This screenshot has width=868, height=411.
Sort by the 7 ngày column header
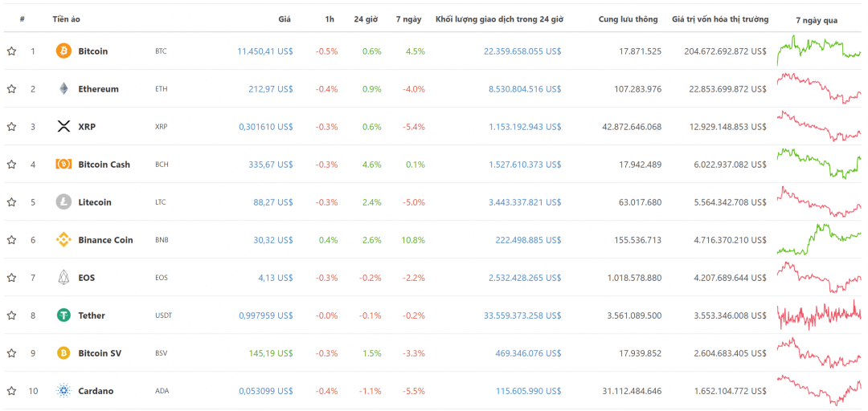click(x=408, y=19)
